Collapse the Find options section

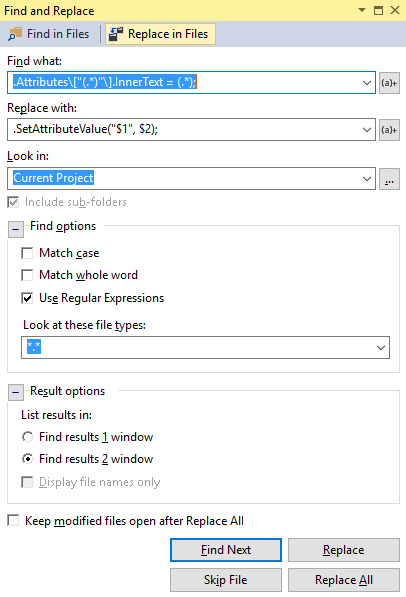tap(16, 229)
